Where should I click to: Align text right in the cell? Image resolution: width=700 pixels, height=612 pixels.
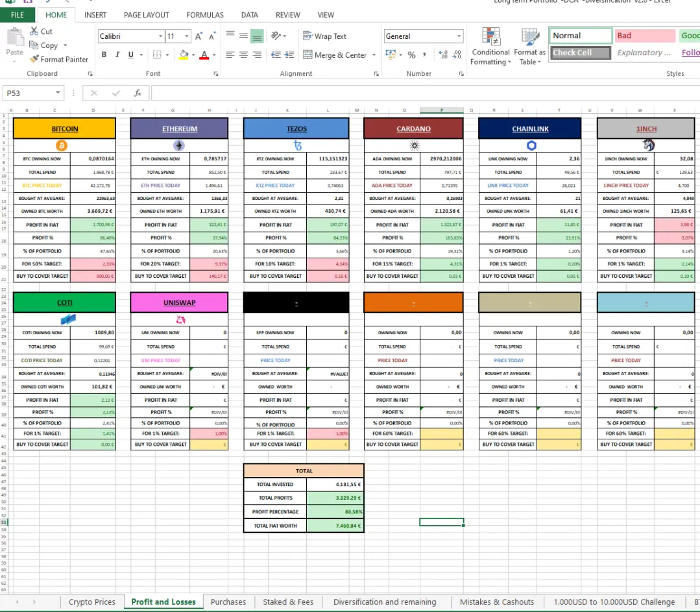click(x=257, y=55)
